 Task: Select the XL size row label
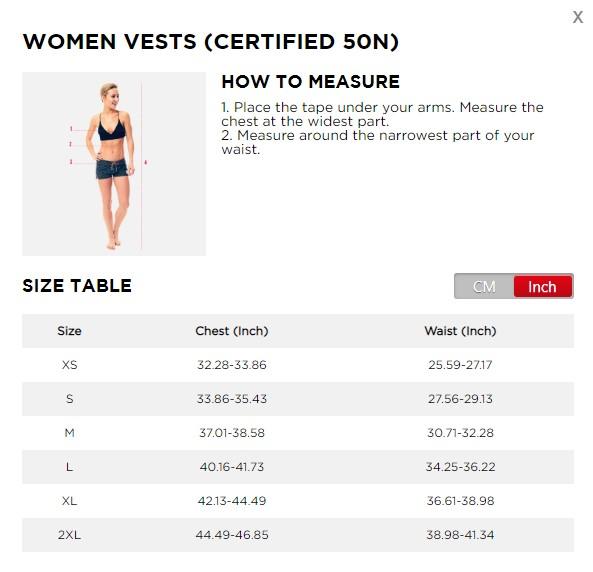pos(70,501)
